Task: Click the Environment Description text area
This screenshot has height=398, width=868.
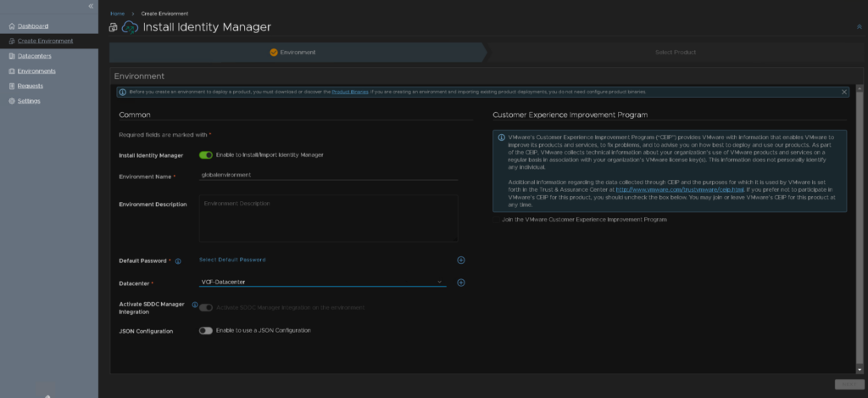Action: tap(328, 218)
